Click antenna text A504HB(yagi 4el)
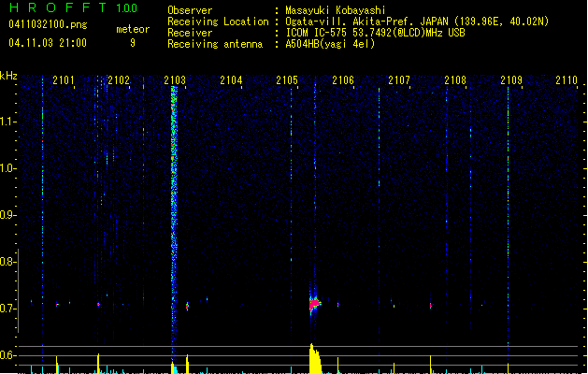The width and height of the screenshot is (588, 374). point(330,44)
